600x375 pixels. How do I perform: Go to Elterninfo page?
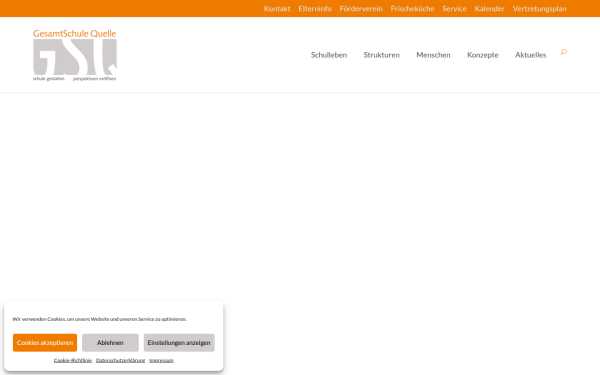[x=315, y=8]
